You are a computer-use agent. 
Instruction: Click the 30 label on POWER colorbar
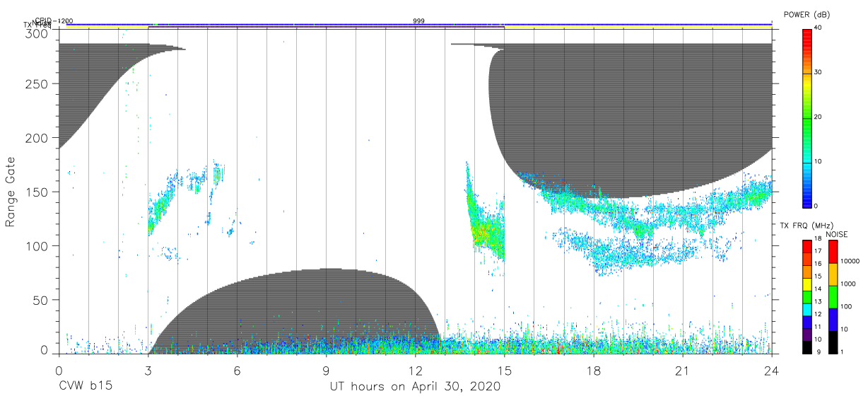[x=819, y=72]
